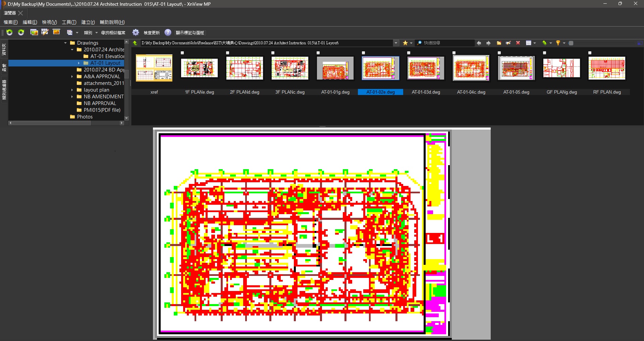The height and width of the screenshot is (341, 644).
Task: Tick the checkbox above AT-01-02e.dwg thumbnail
Action: (x=364, y=53)
